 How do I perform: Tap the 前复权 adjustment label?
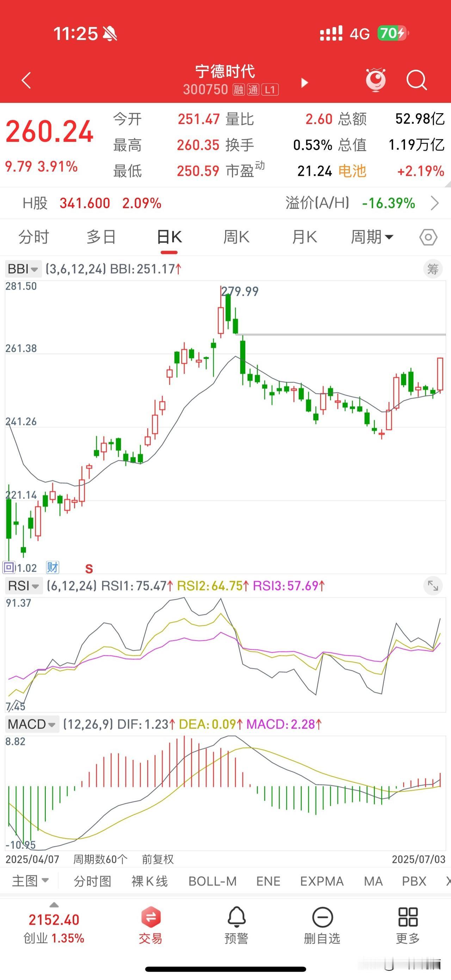158,859
